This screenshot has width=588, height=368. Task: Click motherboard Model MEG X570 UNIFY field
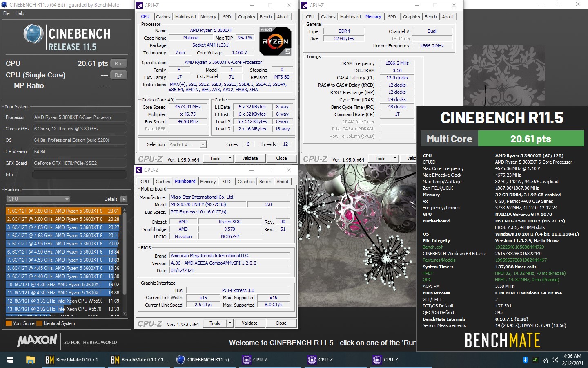pyautogui.click(x=208, y=204)
